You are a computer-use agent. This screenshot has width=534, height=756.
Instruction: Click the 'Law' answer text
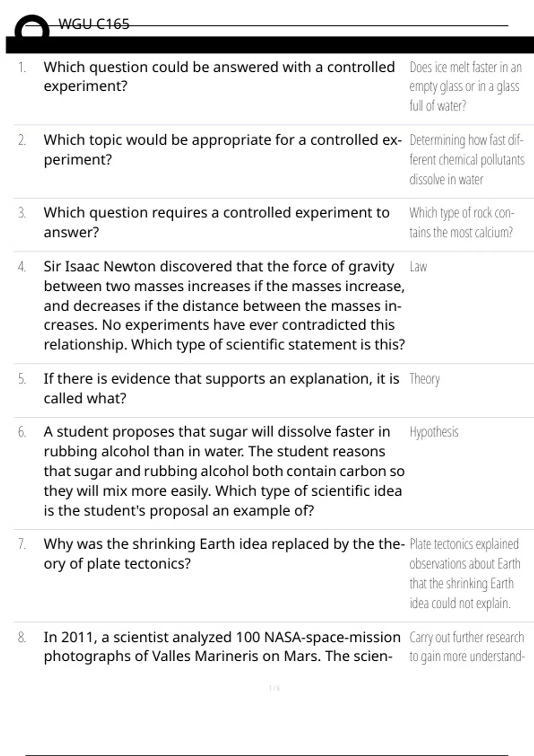click(418, 267)
